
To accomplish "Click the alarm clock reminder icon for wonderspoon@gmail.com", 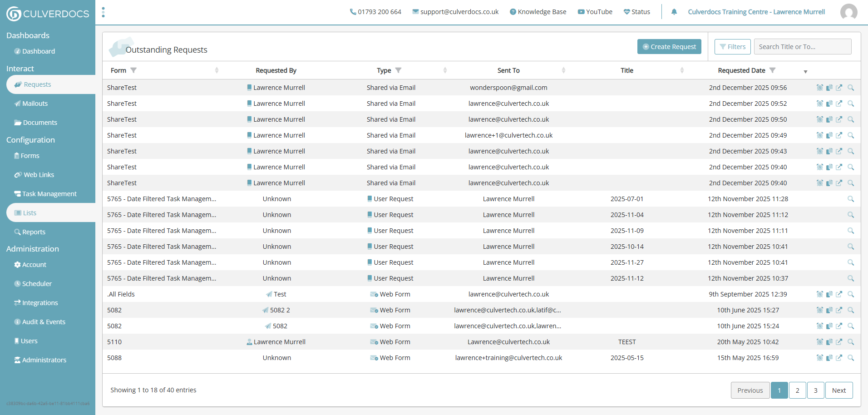I will 819,88.
